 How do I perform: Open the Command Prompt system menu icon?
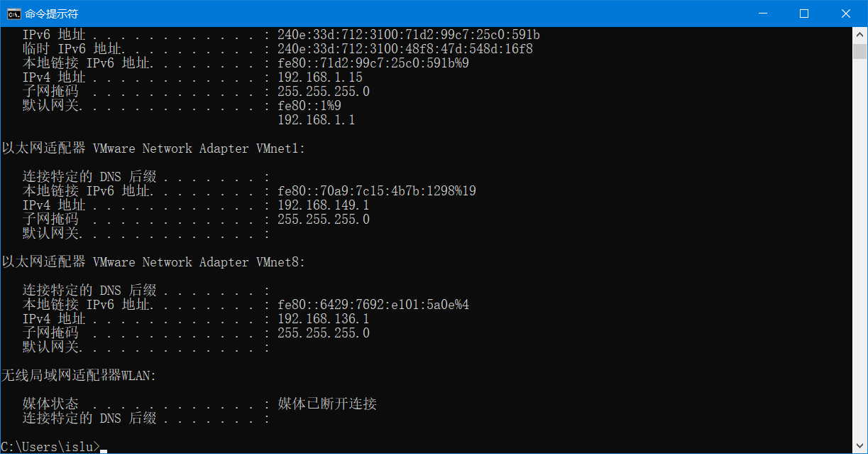coord(14,13)
